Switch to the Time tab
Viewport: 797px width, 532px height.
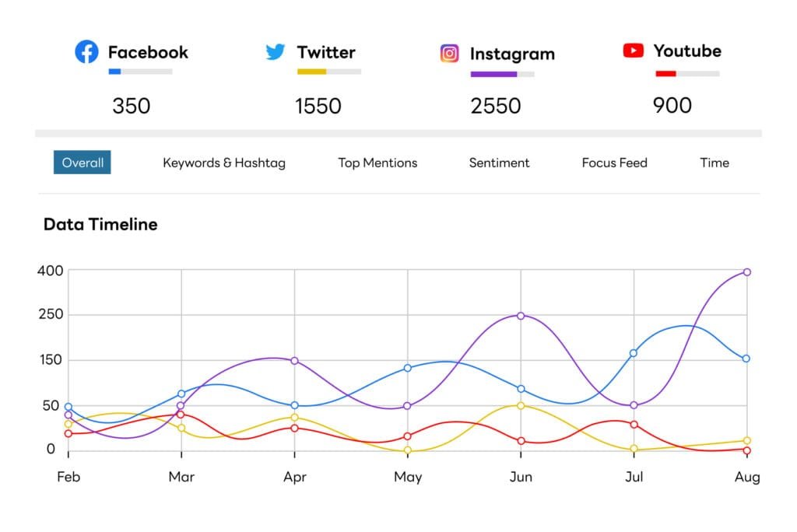pyautogui.click(x=714, y=163)
